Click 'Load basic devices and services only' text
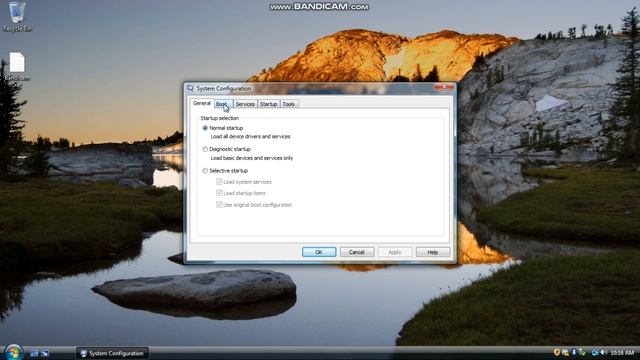 [x=252, y=158]
